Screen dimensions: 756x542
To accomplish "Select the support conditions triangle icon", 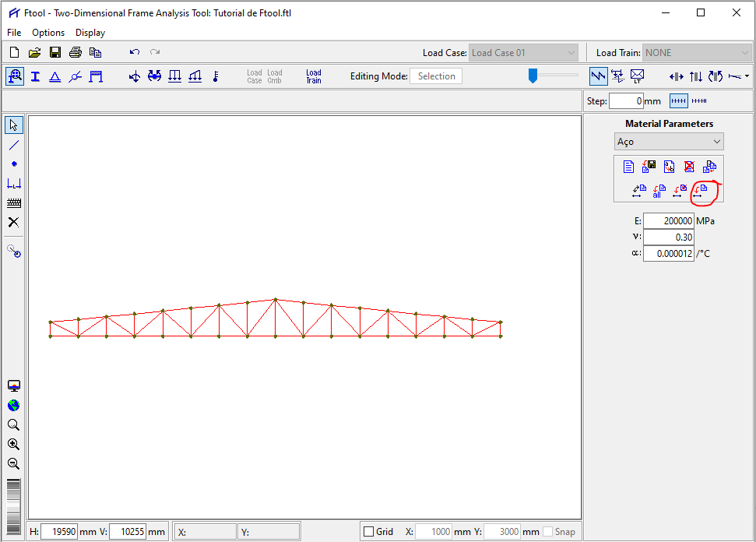I will tap(55, 76).
